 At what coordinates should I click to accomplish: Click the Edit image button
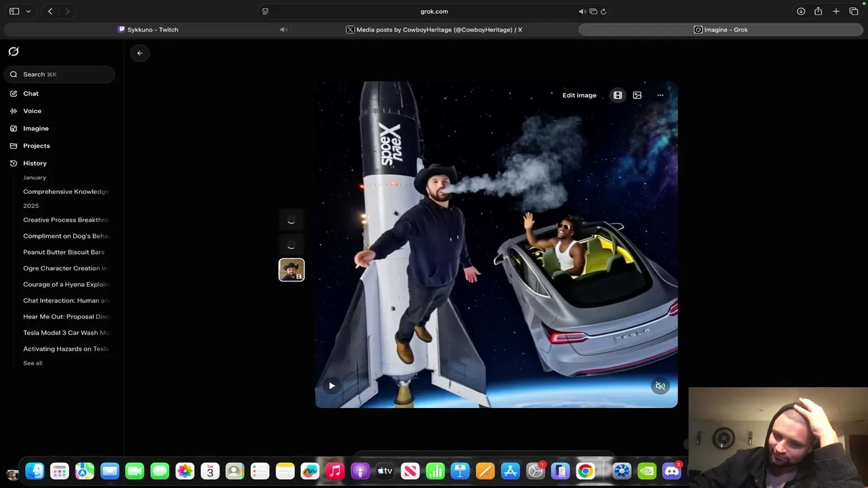click(579, 96)
